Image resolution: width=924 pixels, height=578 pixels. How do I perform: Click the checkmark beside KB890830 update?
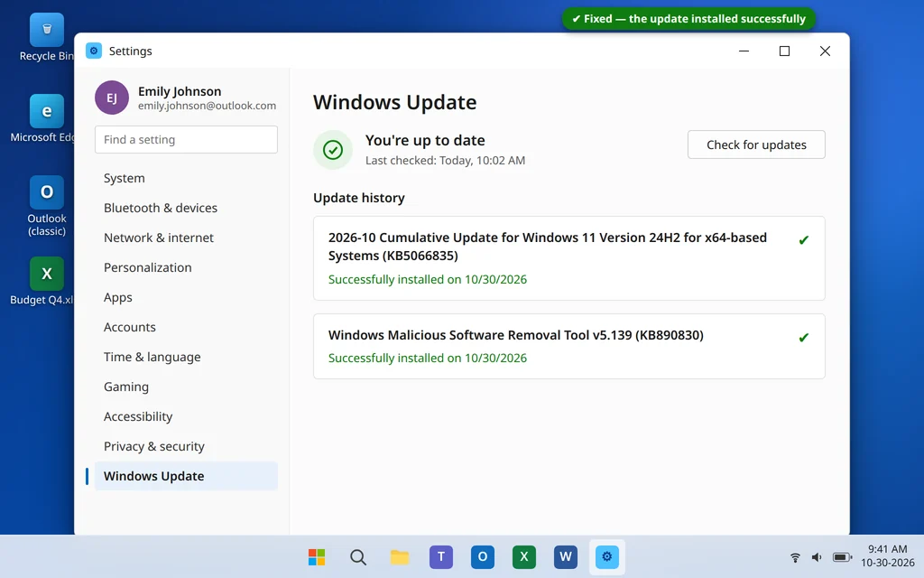point(803,338)
